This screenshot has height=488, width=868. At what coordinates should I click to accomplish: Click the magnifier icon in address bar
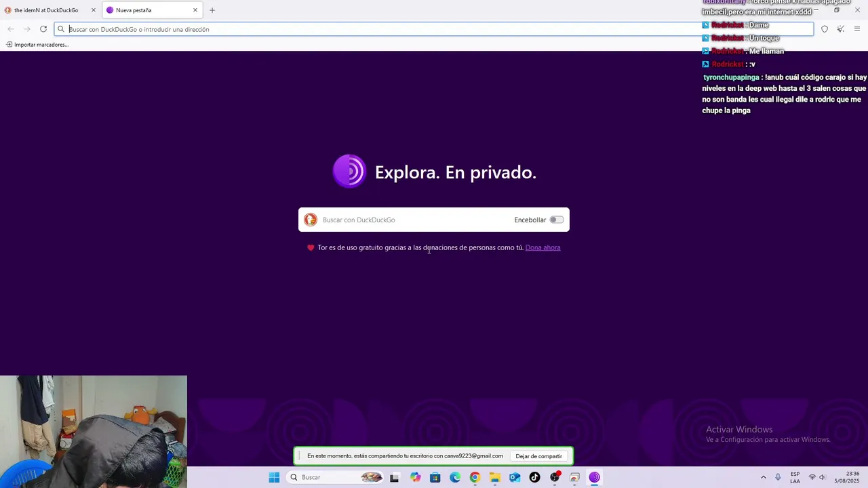click(61, 29)
